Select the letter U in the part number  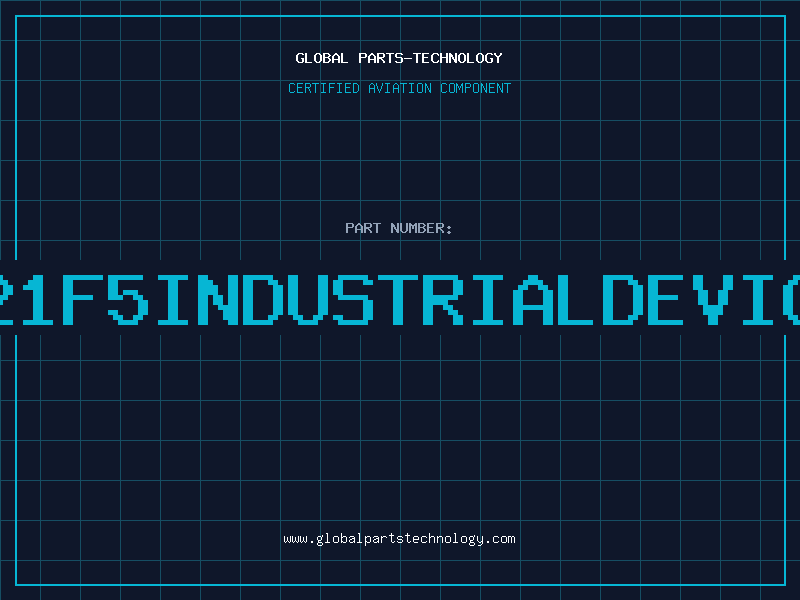(305, 299)
